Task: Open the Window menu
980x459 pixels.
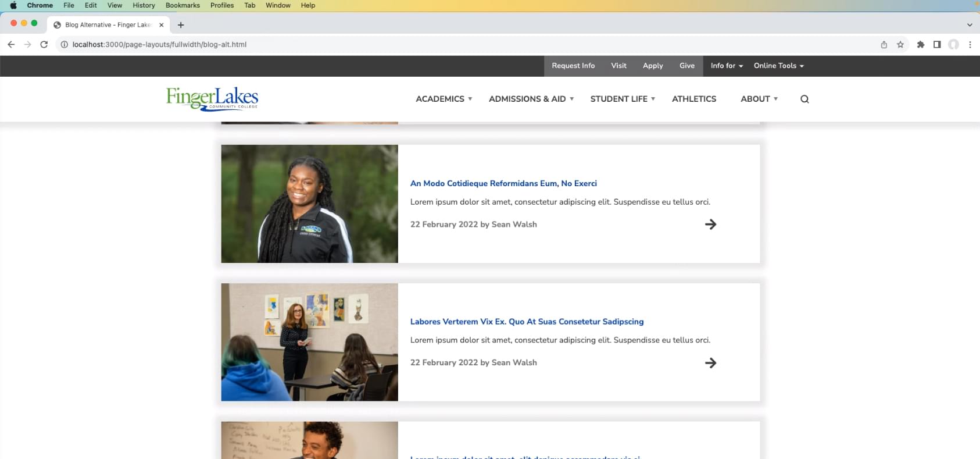Action: coord(278,5)
